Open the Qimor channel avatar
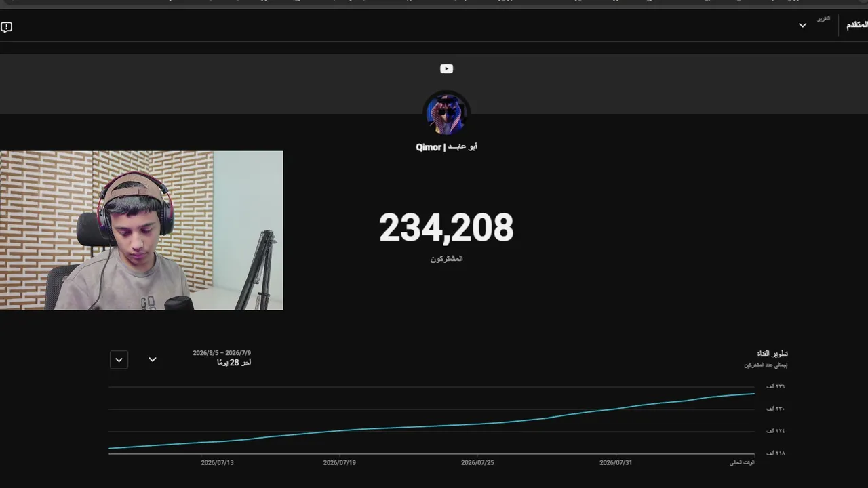Viewport: 868px width, 488px height. (446, 113)
